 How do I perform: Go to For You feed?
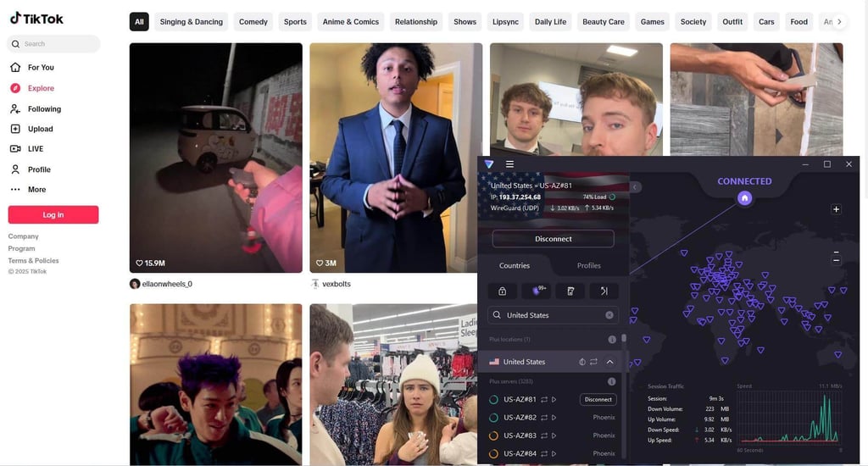32,68
